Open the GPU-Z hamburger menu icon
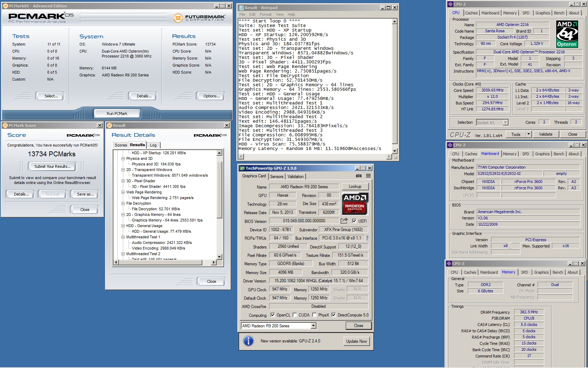 point(368,176)
